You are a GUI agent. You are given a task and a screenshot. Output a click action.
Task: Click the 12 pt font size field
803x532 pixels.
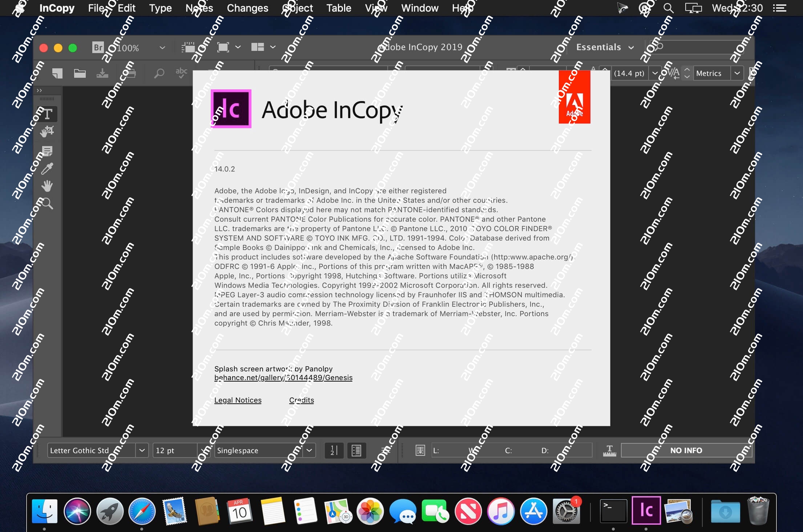pyautogui.click(x=175, y=451)
